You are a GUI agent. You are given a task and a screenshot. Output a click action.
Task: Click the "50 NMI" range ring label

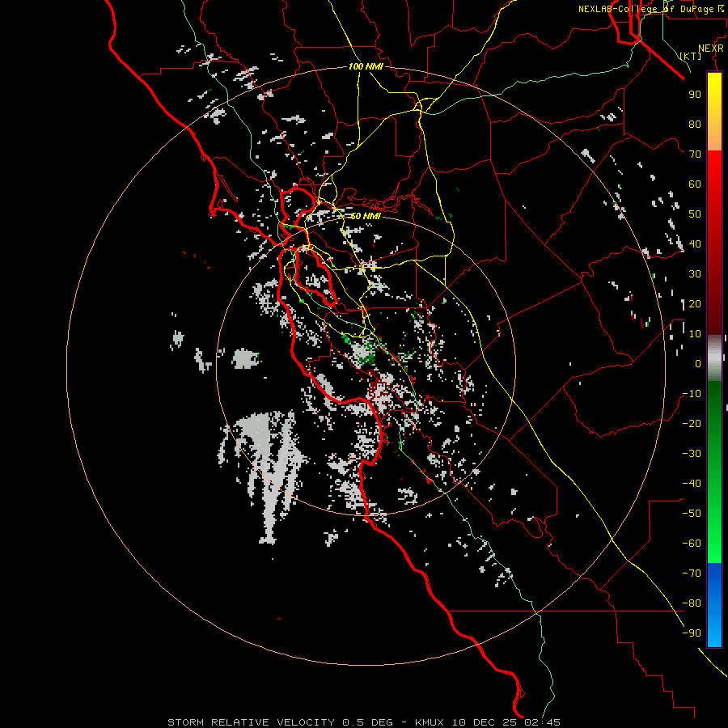coord(366,216)
